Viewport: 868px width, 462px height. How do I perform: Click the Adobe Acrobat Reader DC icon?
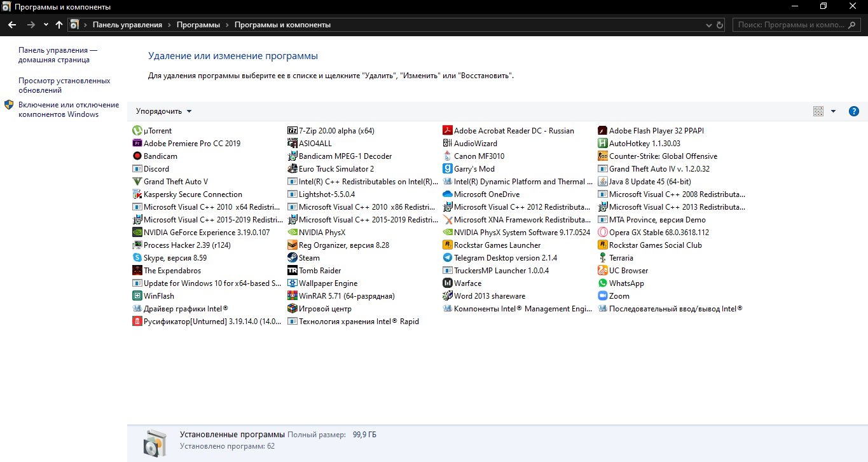[448, 131]
